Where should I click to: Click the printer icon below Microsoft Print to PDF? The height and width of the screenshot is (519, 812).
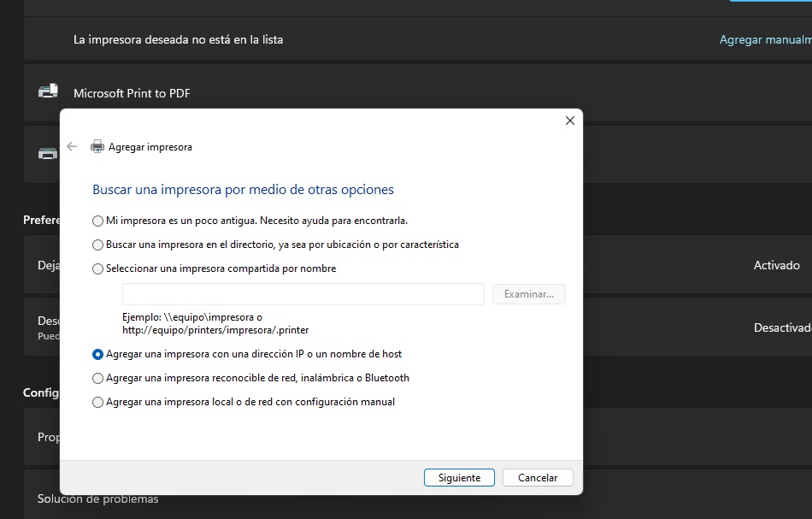[x=48, y=154]
